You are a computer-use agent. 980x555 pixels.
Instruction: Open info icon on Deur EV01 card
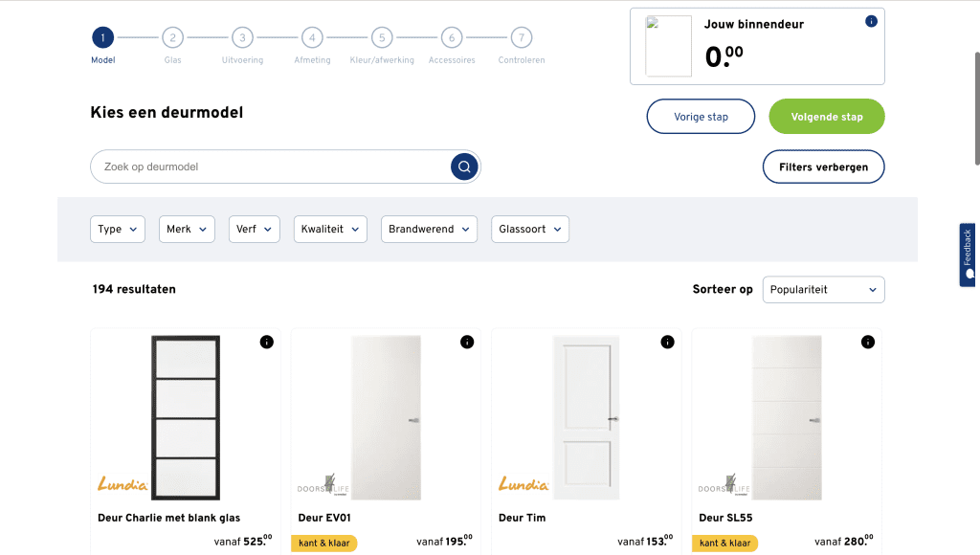(x=467, y=342)
